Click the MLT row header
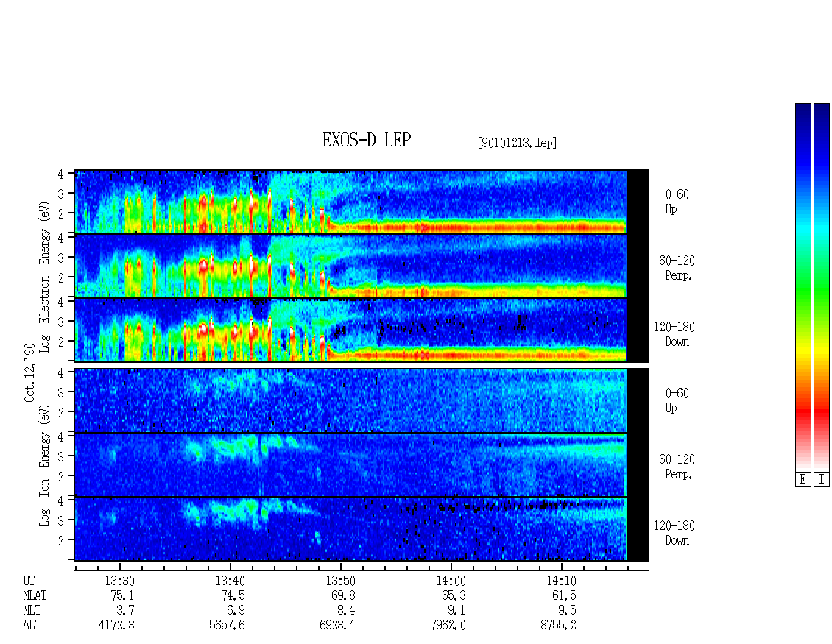Image resolution: width=832 pixels, height=644 pixels. click(x=32, y=611)
